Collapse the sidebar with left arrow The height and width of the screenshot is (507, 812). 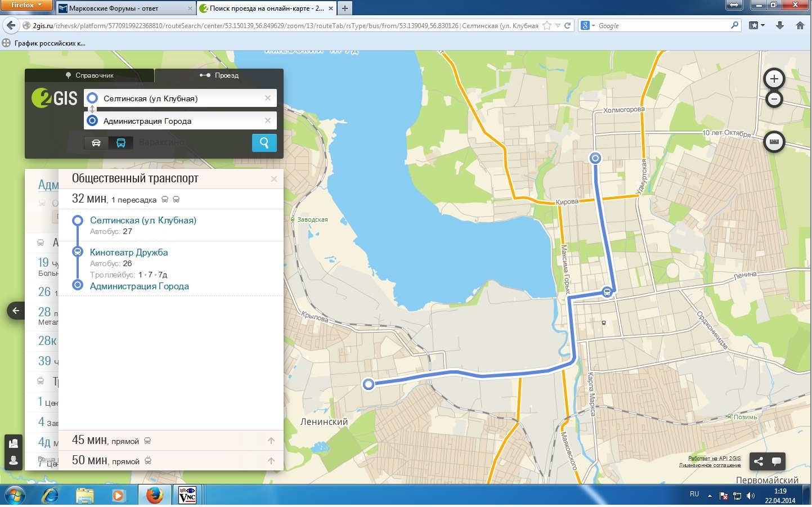point(16,311)
